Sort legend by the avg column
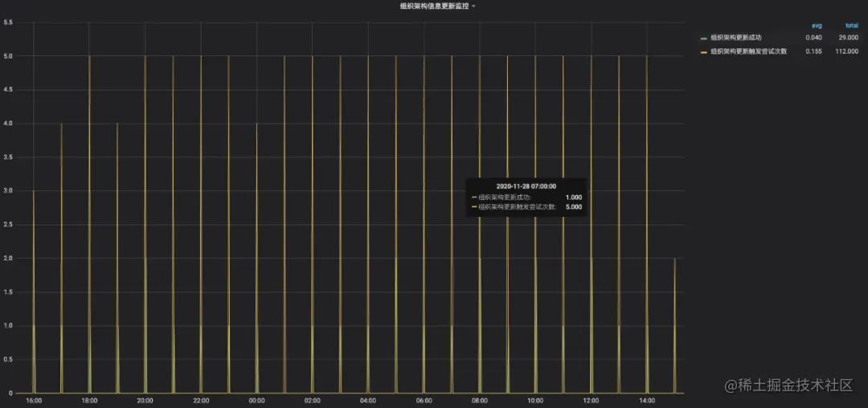Viewport: 868px width, 408px height. click(x=817, y=26)
